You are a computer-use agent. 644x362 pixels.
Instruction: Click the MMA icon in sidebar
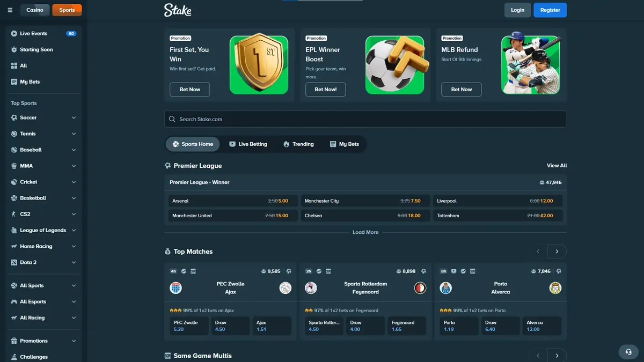click(x=14, y=166)
